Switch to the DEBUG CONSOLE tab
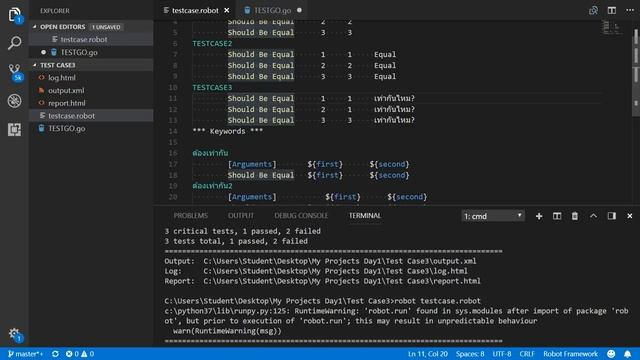 click(x=301, y=216)
